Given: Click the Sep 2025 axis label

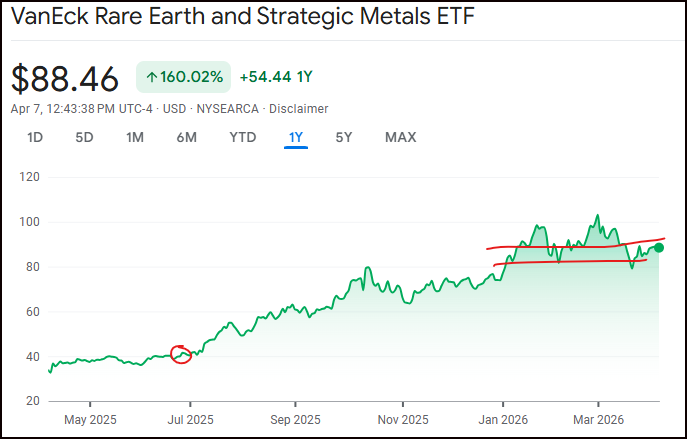Looking at the screenshot, I should pyautogui.click(x=294, y=419).
